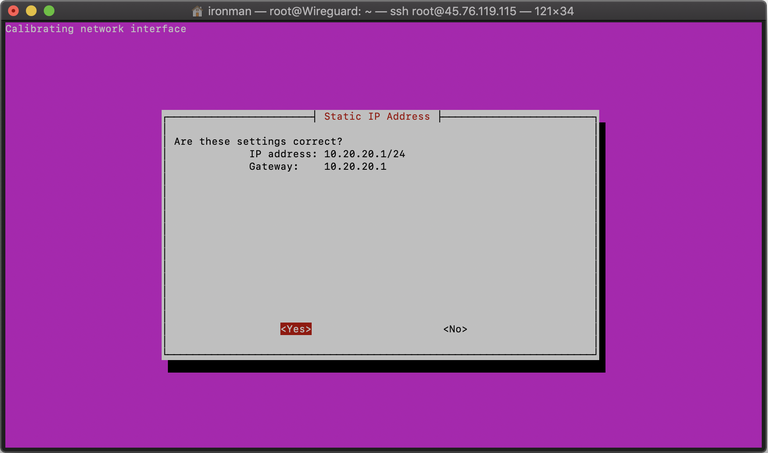The height and width of the screenshot is (453, 768).
Task: Click the 'Gateway:' label
Action: pyautogui.click(x=274, y=167)
